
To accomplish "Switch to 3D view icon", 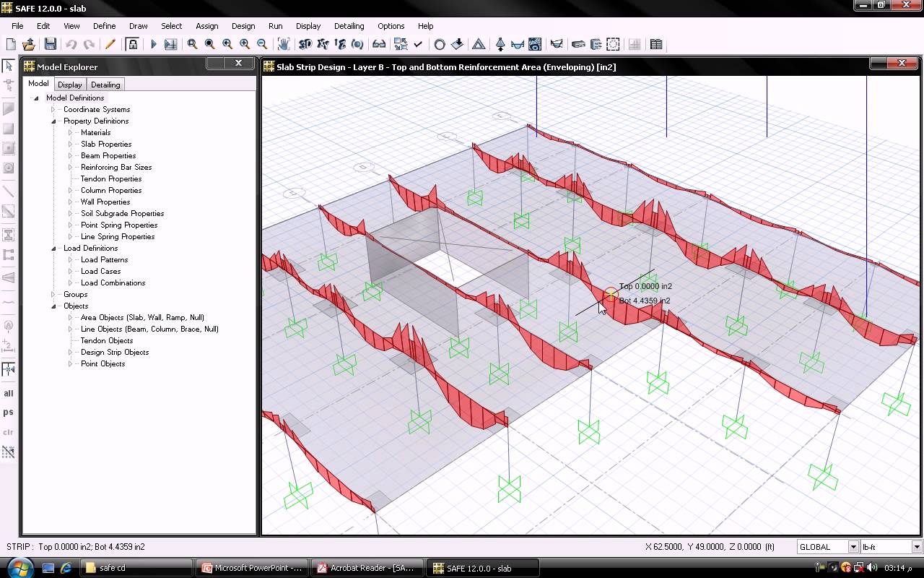I will point(305,44).
